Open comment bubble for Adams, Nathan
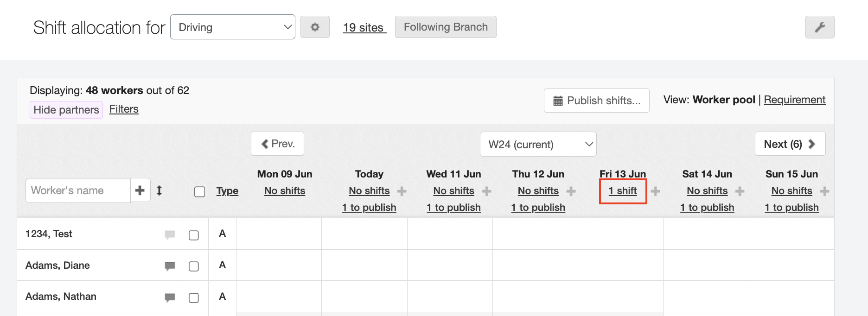Screen dimensions: 868x316 click(170, 297)
